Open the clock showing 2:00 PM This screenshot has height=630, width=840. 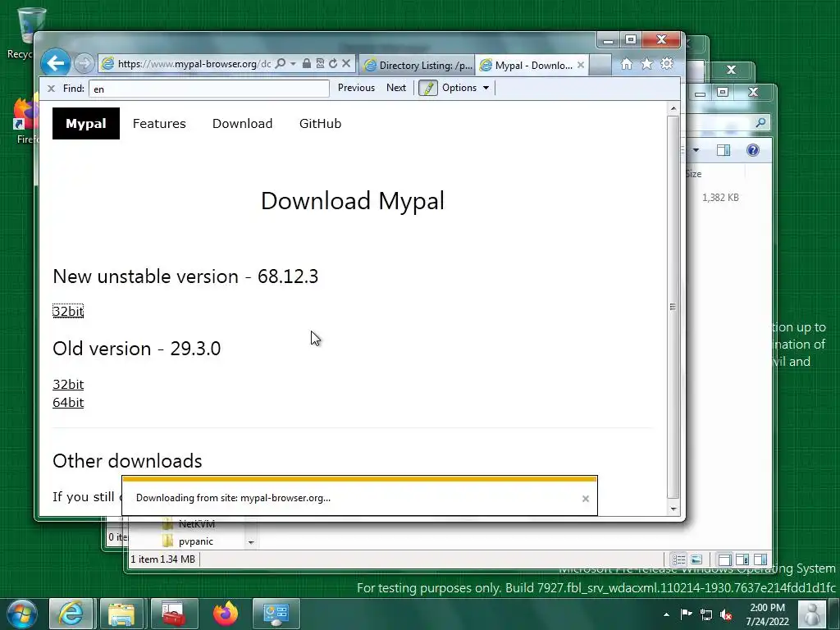tap(767, 614)
